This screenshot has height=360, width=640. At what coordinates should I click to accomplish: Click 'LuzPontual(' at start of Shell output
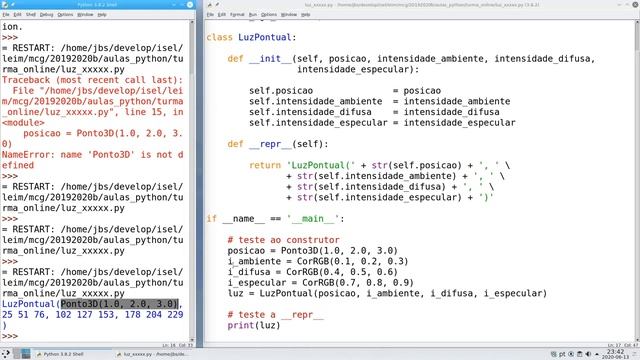tap(31, 304)
